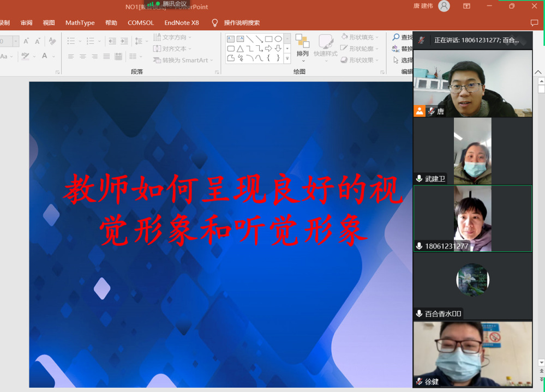The width and height of the screenshot is (545, 392).
Task: Click the clear formatting eraser icon
Action: pyautogui.click(x=52, y=41)
